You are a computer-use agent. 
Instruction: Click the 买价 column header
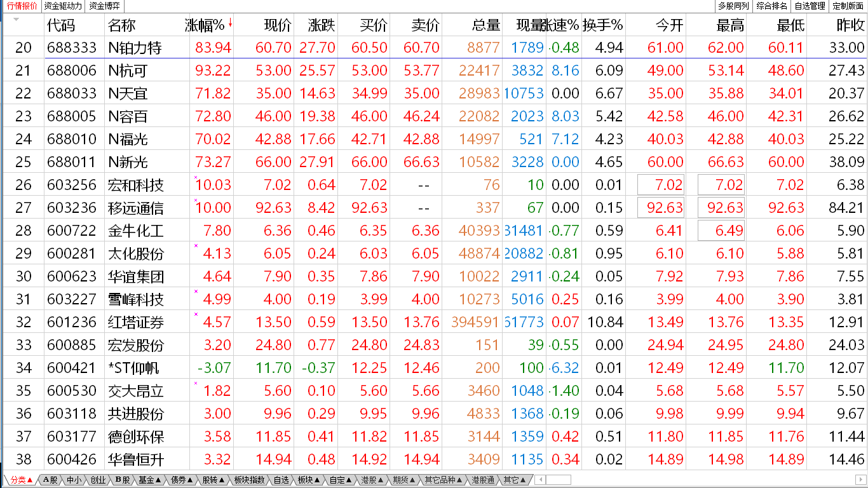[374, 25]
